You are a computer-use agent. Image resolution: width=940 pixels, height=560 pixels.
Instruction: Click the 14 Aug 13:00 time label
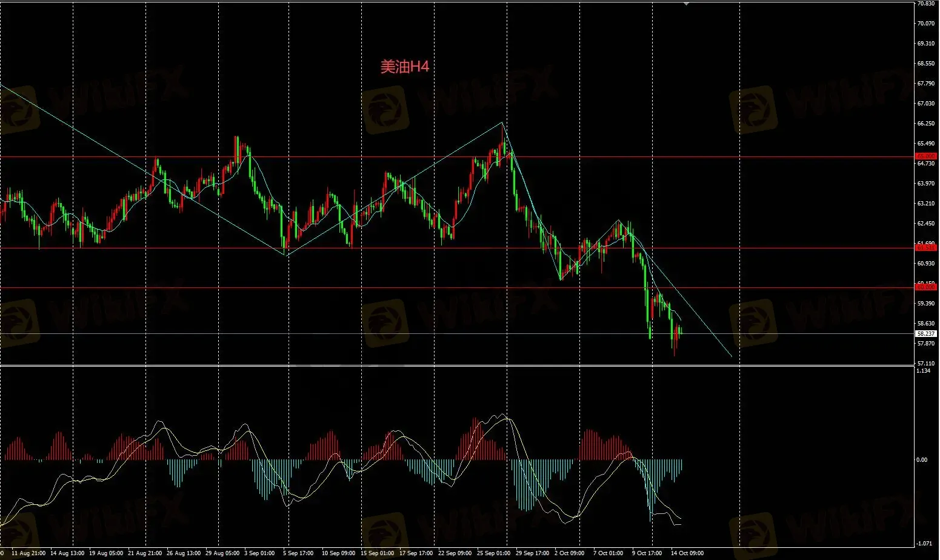pos(67,553)
